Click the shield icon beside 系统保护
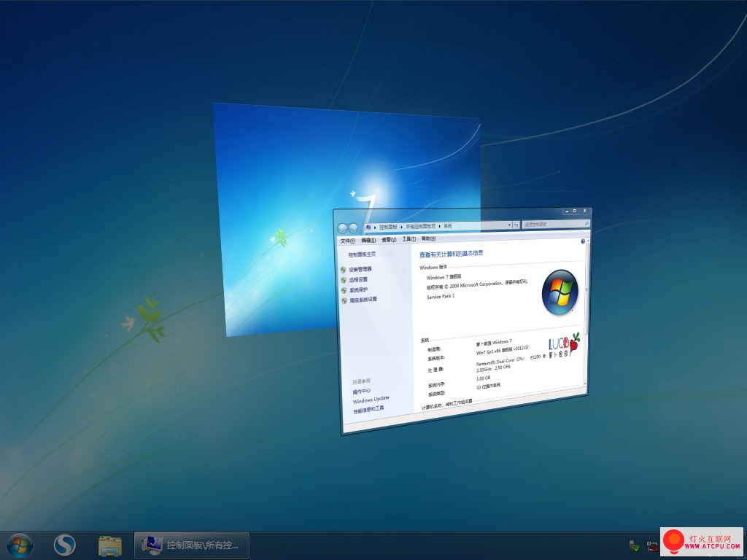The height and width of the screenshot is (560, 747). click(x=344, y=290)
